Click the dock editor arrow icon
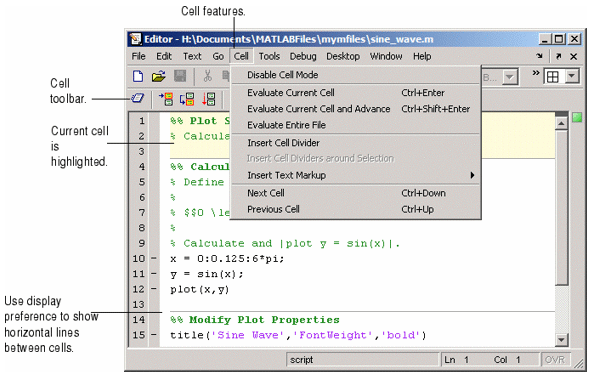 (540, 56)
